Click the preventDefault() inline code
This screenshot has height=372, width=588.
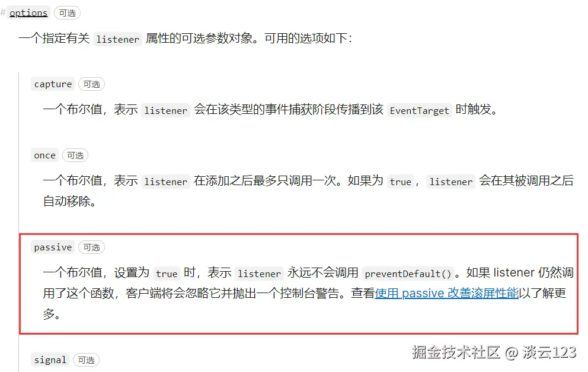[x=408, y=274]
